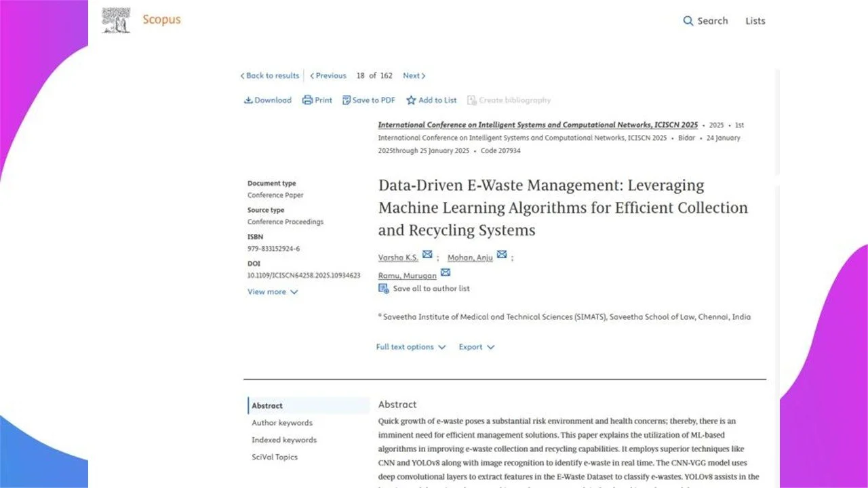Select the DOI value text
The width and height of the screenshot is (868, 488).
(304, 276)
